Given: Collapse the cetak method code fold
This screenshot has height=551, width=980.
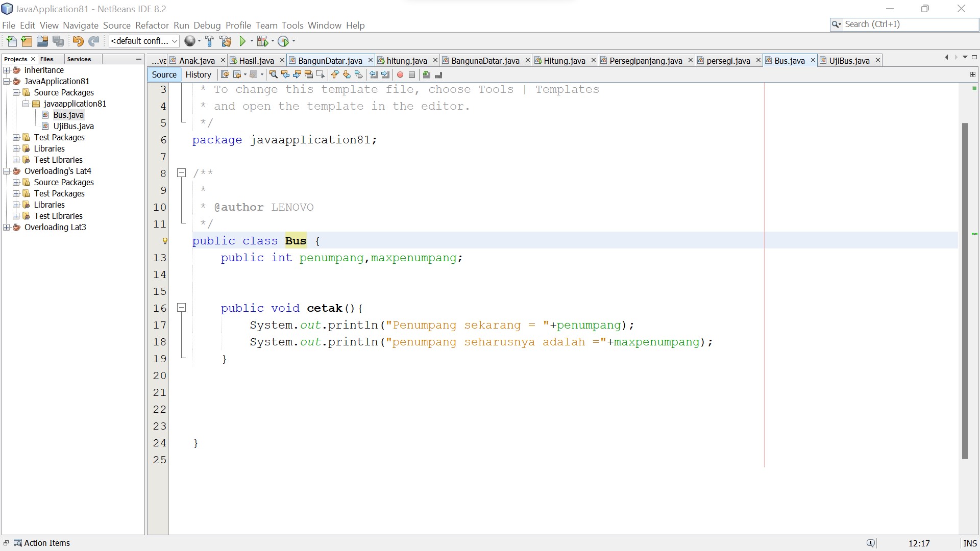Looking at the screenshot, I should click(181, 308).
